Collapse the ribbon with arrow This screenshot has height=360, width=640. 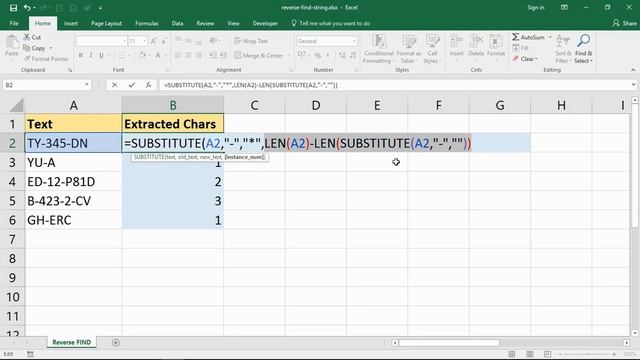click(x=633, y=70)
